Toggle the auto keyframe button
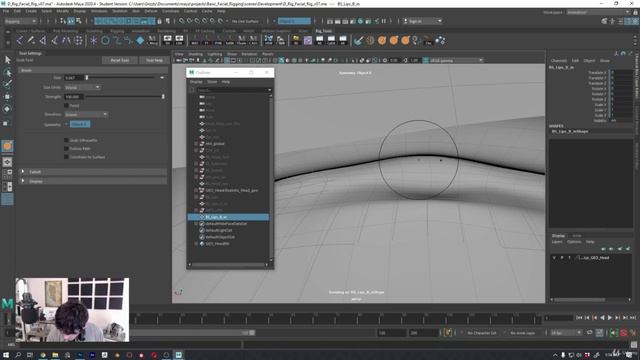The image size is (640, 360). tap(624, 333)
